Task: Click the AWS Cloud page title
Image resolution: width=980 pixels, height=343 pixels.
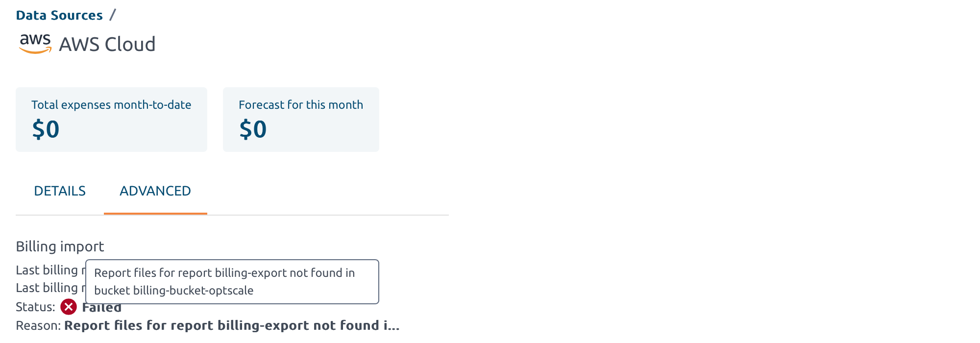Action: (x=107, y=44)
